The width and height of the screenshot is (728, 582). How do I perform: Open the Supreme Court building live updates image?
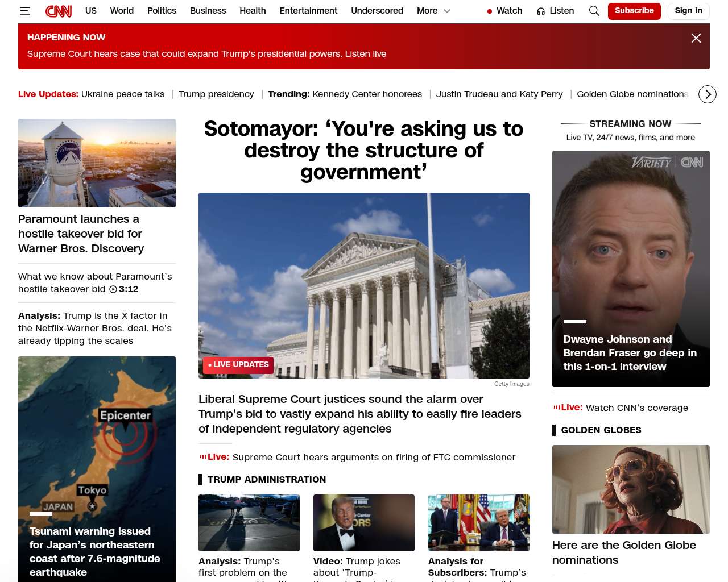364,285
